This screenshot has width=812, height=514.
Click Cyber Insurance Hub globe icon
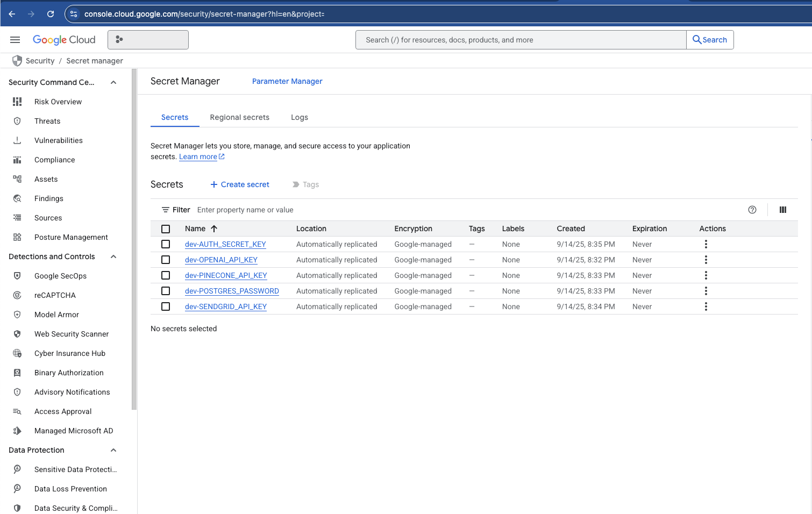(17, 353)
